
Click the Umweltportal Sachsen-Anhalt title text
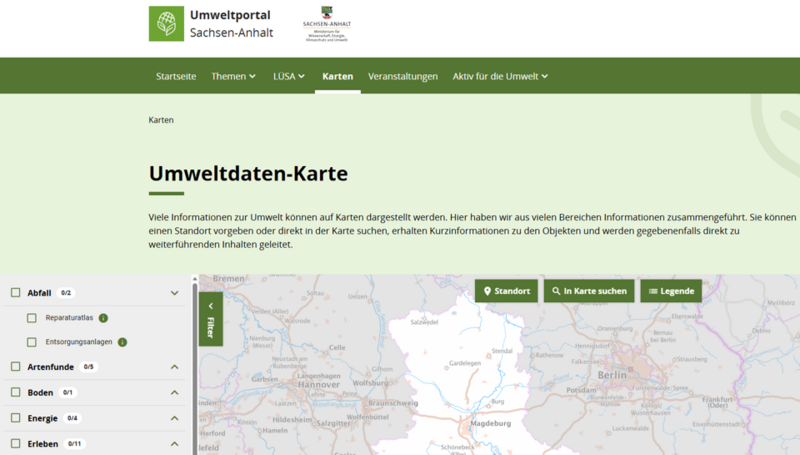(232, 23)
